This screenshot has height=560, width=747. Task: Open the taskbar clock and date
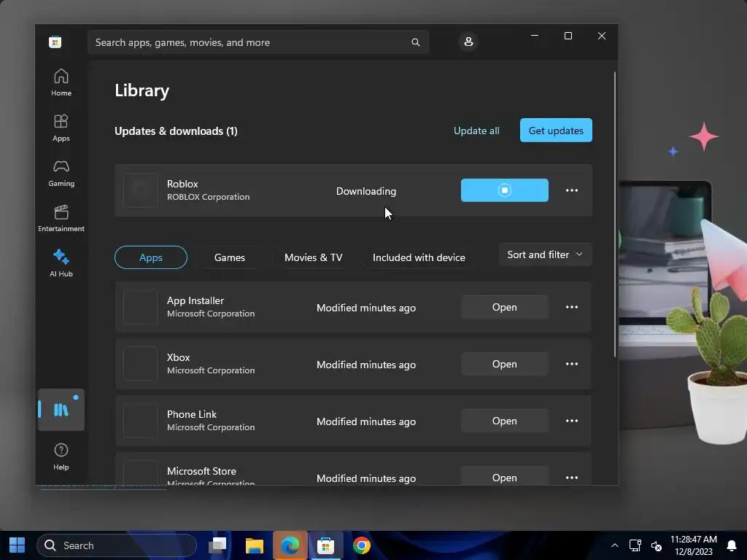tap(694, 545)
